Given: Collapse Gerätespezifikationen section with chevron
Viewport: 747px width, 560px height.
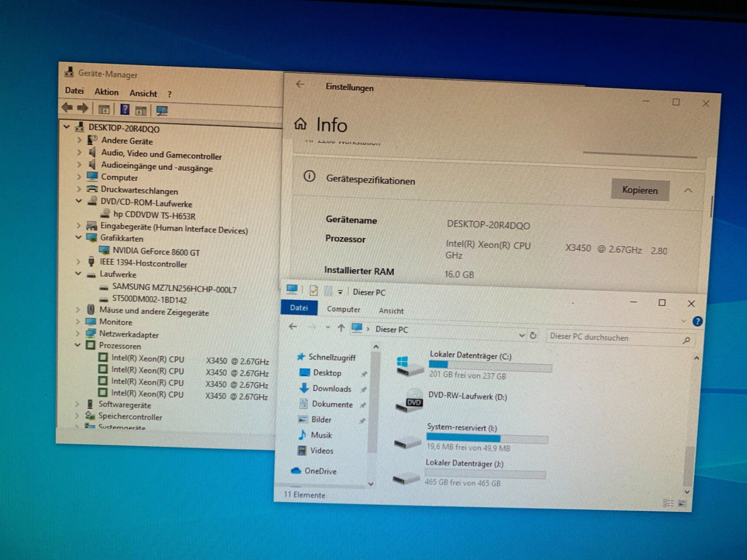Looking at the screenshot, I should click(688, 191).
